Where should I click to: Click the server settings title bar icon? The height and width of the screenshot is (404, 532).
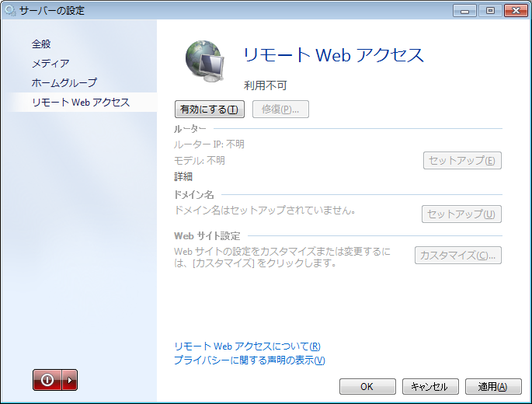pos(10,11)
